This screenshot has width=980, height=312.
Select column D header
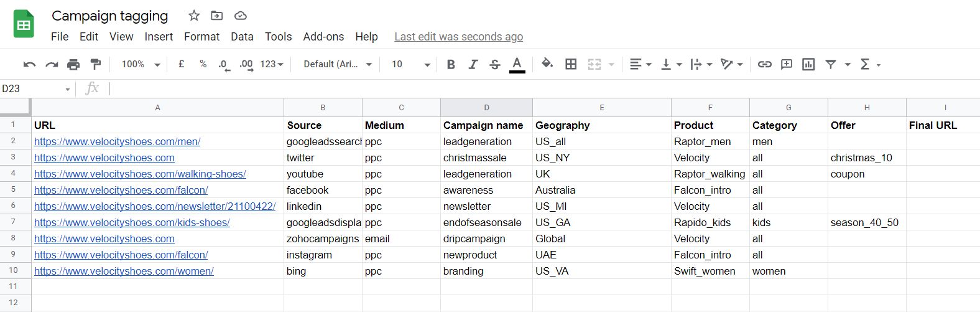click(x=486, y=108)
